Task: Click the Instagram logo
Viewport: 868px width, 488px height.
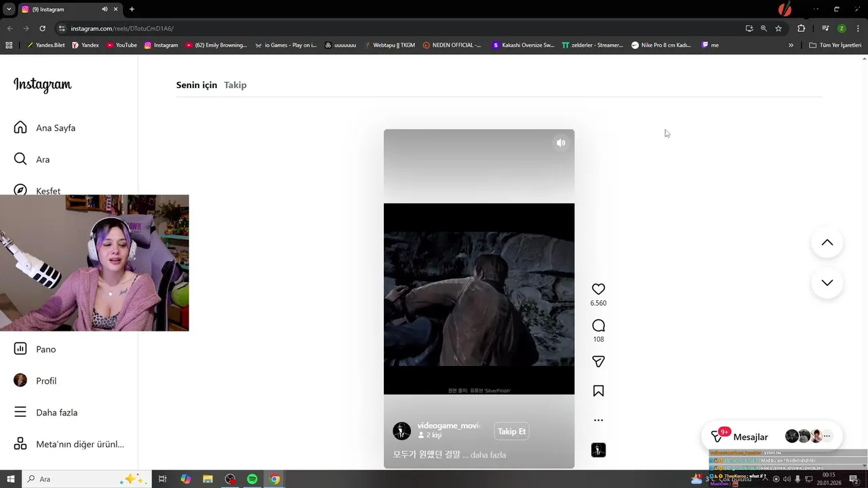Action: 42,85
